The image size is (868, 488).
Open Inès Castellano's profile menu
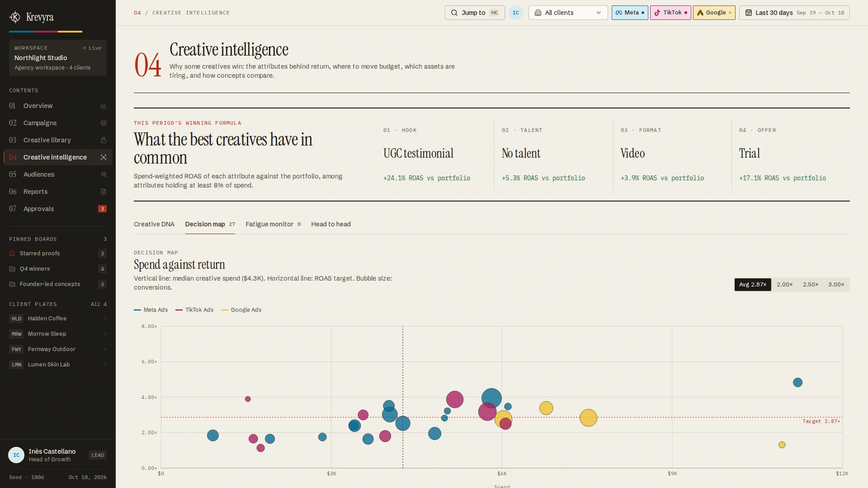pos(58,455)
